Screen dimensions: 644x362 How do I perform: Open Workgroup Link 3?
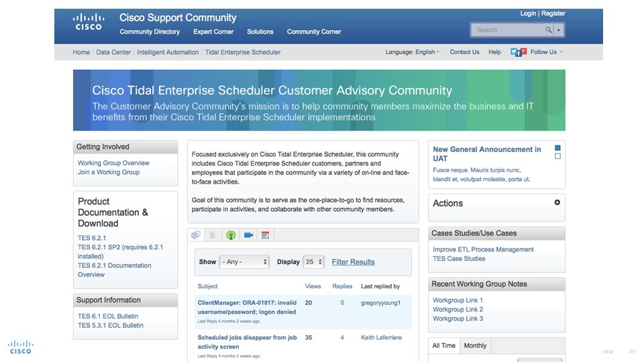tap(458, 318)
